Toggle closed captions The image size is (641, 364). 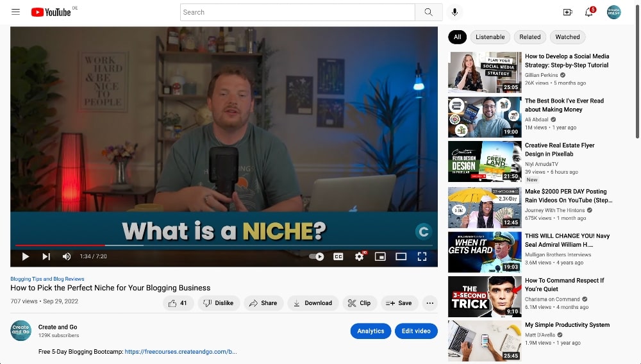(338, 256)
